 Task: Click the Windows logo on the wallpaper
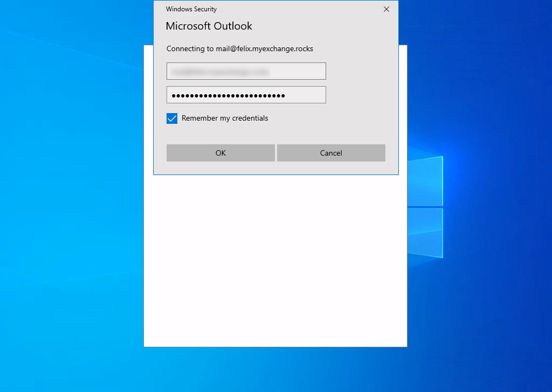coord(426,205)
